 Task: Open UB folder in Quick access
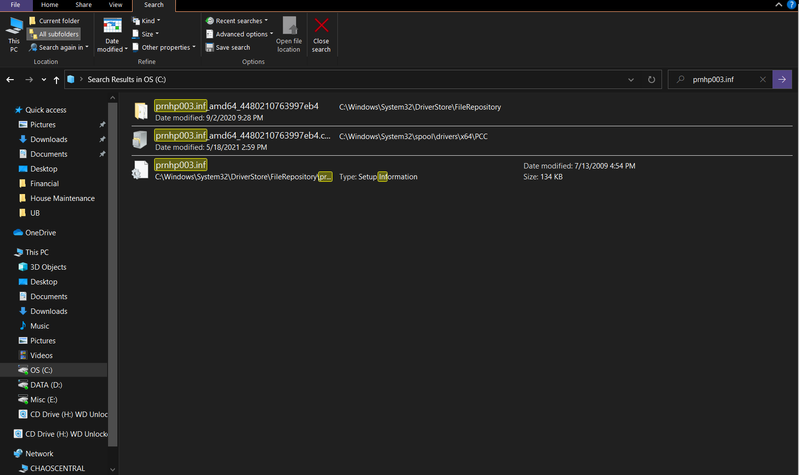click(x=35, y=214)
